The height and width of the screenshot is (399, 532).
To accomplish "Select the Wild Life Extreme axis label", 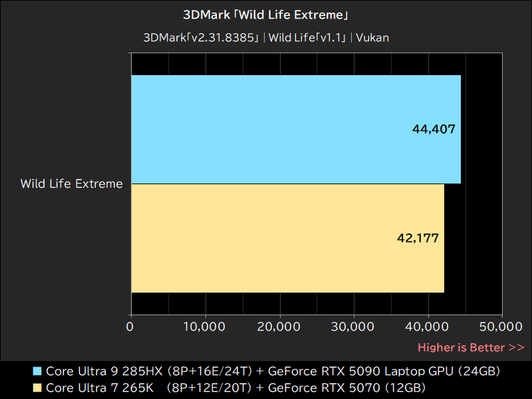I will point(71,184).
